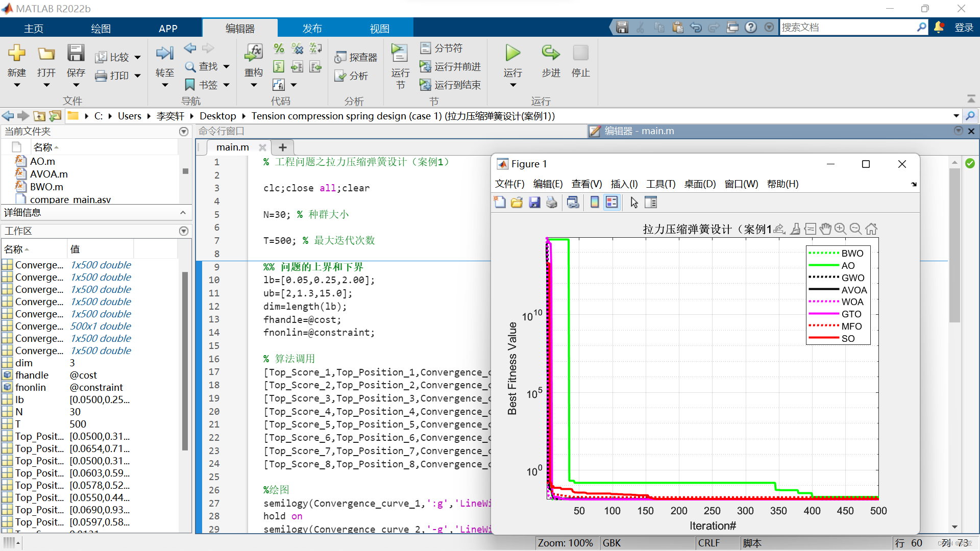Click the restore view home icon on axes
Viewport: 980px width, 551px height.
coord(872,229)
